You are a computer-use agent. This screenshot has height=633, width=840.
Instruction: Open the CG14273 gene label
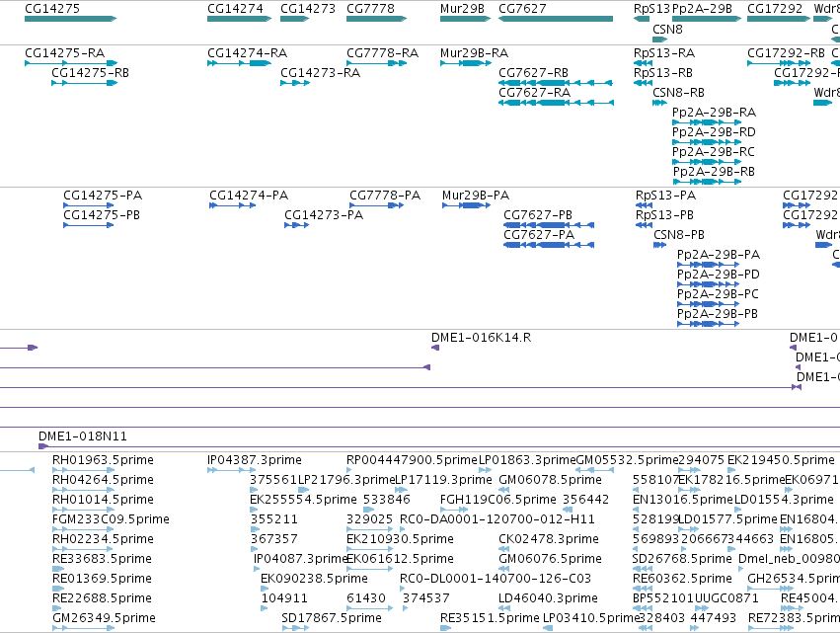point(308,9)
